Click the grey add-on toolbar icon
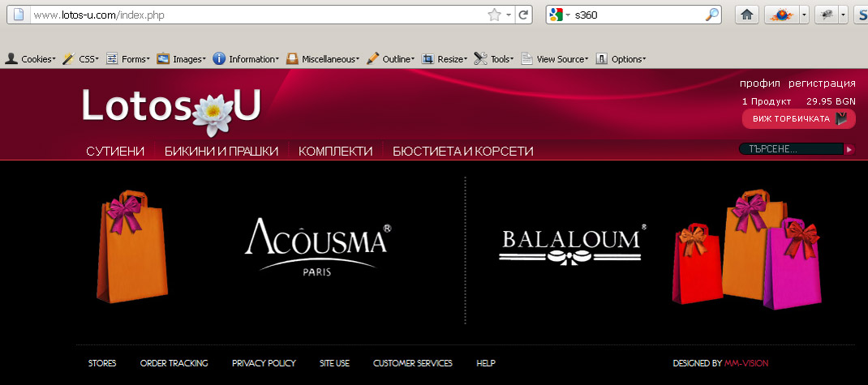 (827, 15)
